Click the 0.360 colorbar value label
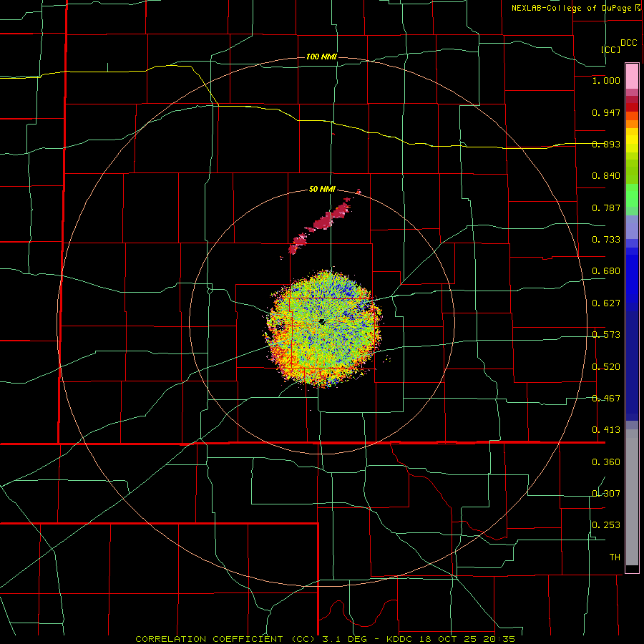644x644 pixels. point(606,462)
